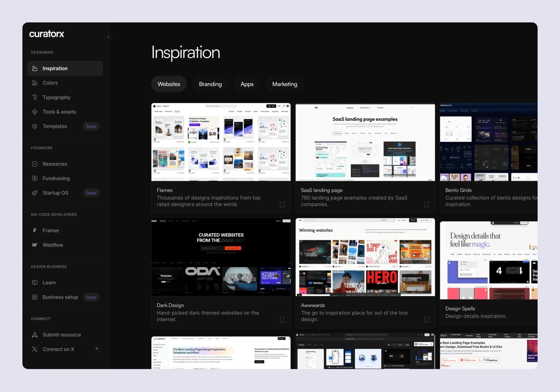This screenshot has width=560, height=392.
Task: Click the Templates layers icon
Action: 35,126
